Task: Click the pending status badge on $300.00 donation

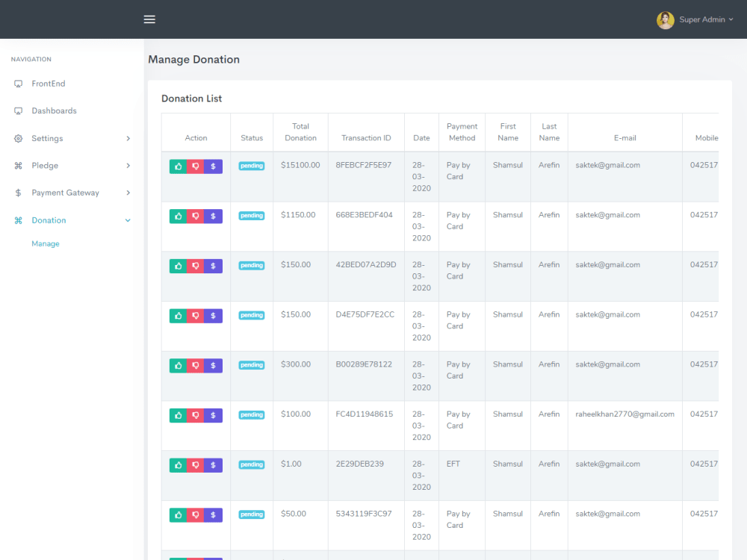Action: (252, 365)
